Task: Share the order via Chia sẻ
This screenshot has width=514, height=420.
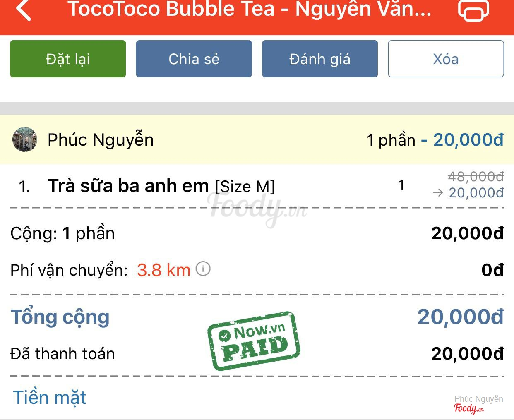Action: pyautogui.click(x=194, y=59)
